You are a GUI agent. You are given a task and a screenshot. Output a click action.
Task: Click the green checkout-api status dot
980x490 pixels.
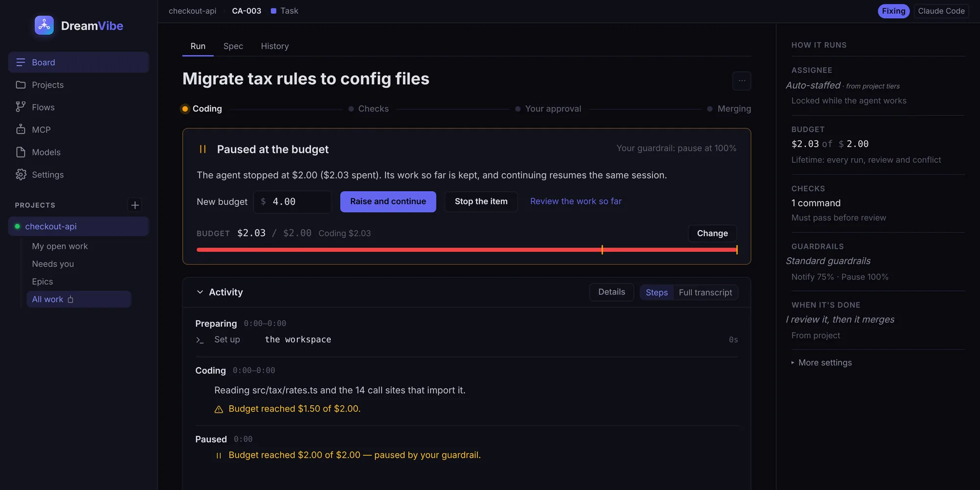click(18, 226)
